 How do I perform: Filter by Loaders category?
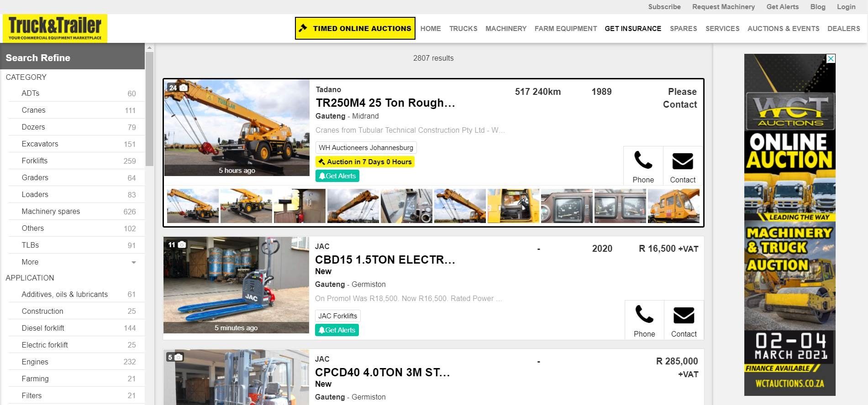76,194
